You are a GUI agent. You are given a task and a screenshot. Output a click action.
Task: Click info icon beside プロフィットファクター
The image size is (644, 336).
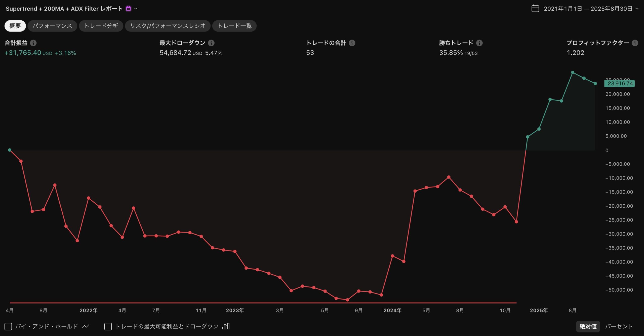(x=635, y=43)
